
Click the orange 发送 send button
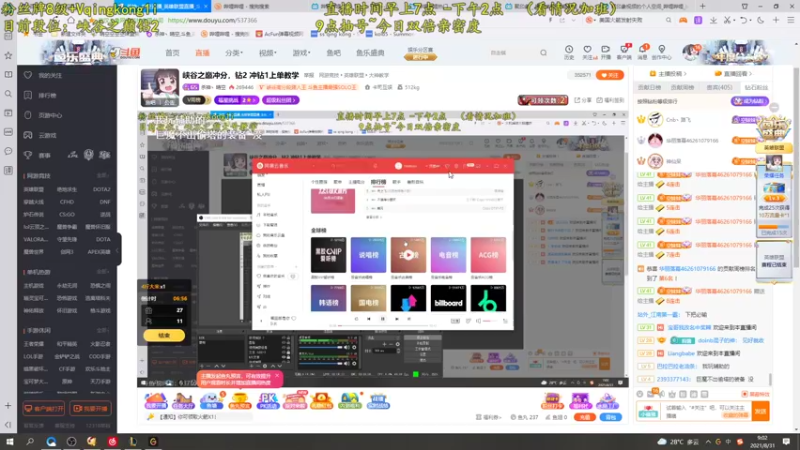761,411
